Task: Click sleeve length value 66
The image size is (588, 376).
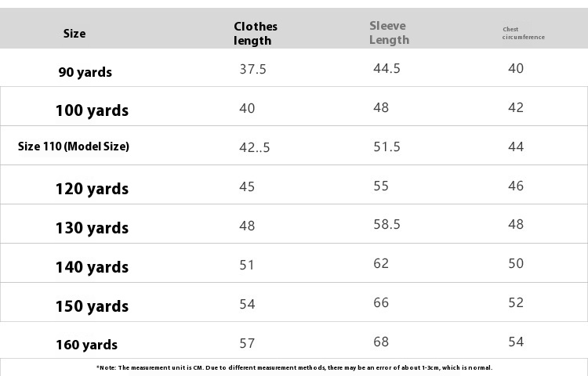Action: point(381,302)
